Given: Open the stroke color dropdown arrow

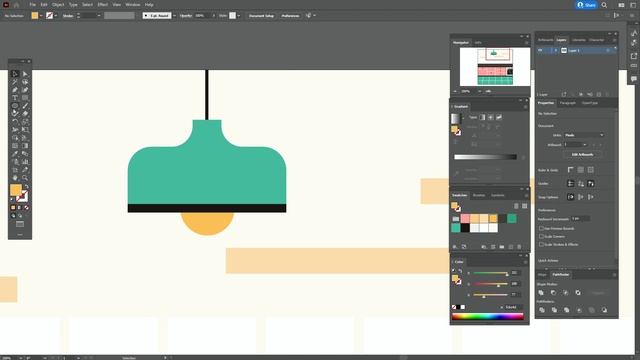Looking at the screenshot, I should (56, 16).
